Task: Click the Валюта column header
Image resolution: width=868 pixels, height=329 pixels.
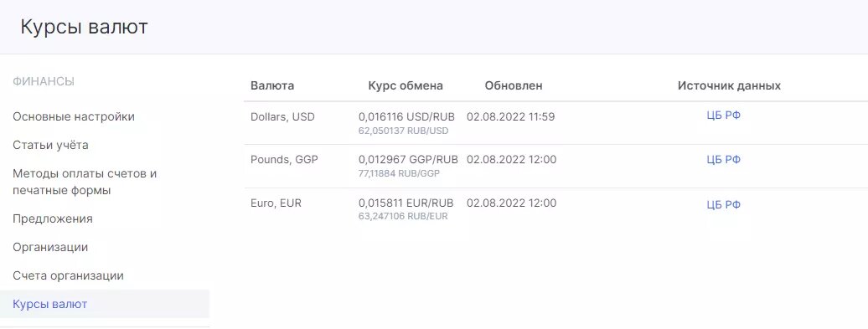Action: 272,85
